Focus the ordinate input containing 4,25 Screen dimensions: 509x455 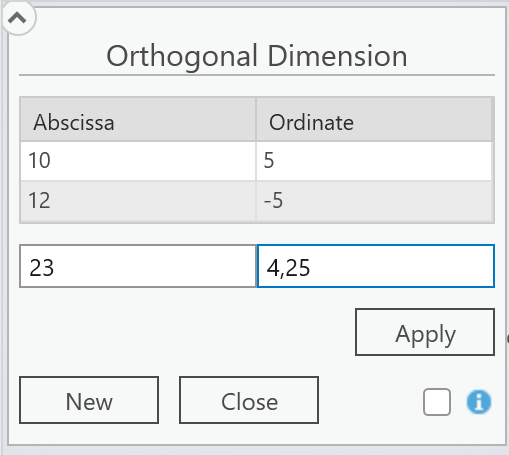376,266
